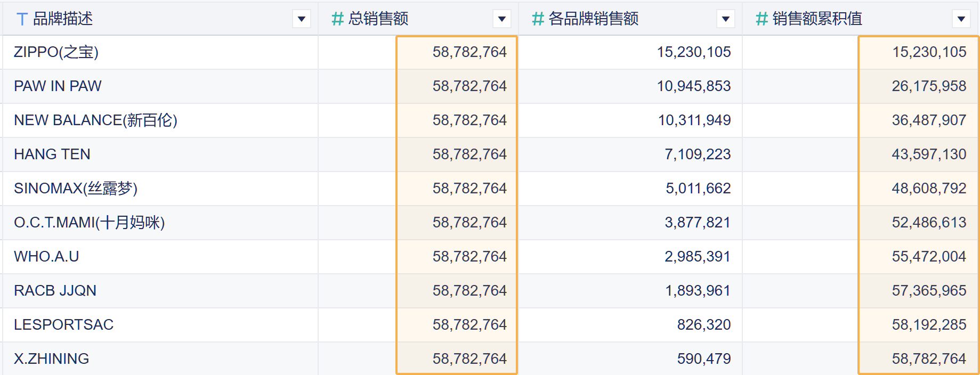Click the text type icon beside 品牌描述

coord(22,19)
